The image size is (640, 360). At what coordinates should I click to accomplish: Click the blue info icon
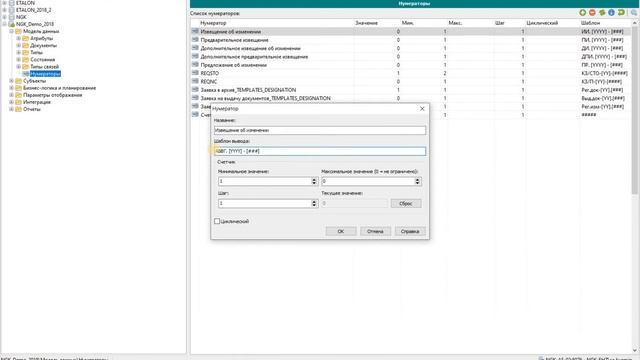[x=611, y=13]
